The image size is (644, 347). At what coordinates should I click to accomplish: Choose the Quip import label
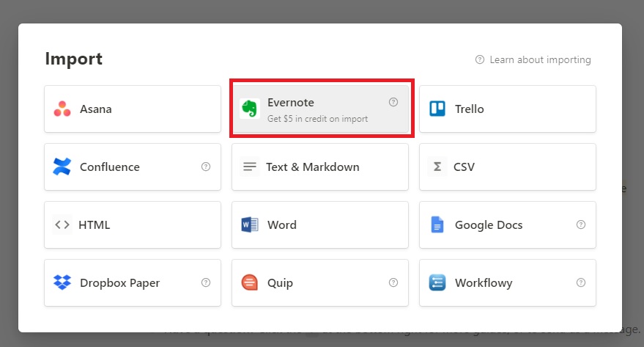click(x=280, y=283)
